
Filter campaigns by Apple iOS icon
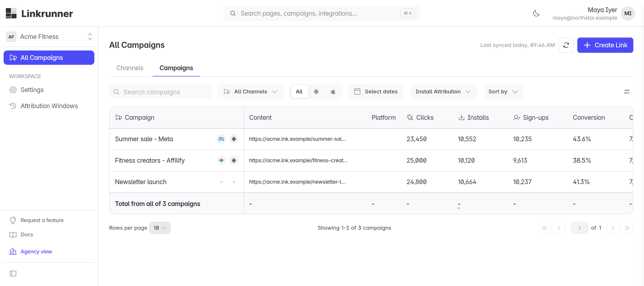[333, 92]
